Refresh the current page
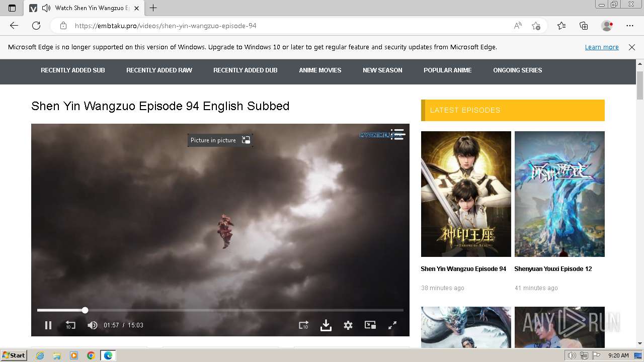 pyautogui.click(x=36, y=26)
